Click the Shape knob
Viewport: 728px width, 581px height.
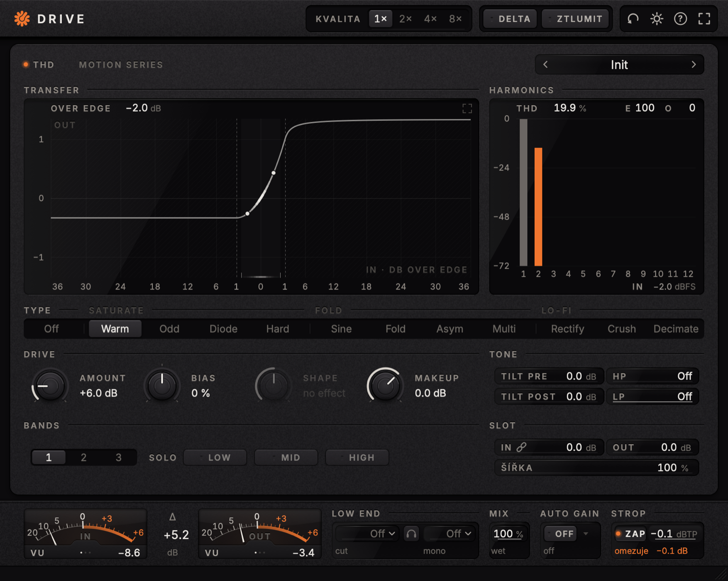tap(273, 386)
